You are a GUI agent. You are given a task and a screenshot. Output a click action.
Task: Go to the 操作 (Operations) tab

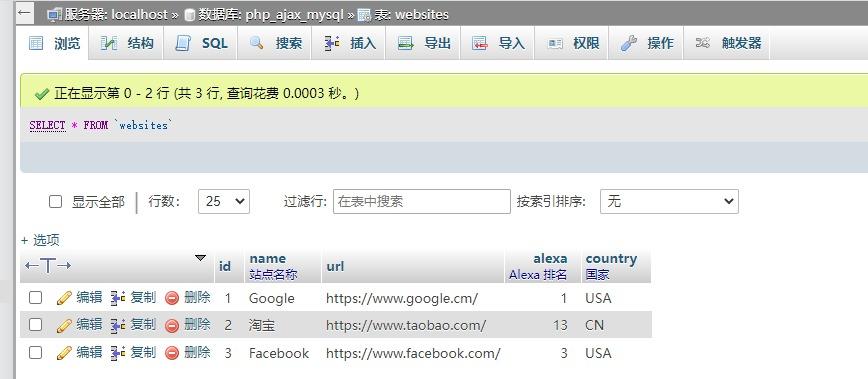(647, 43)
